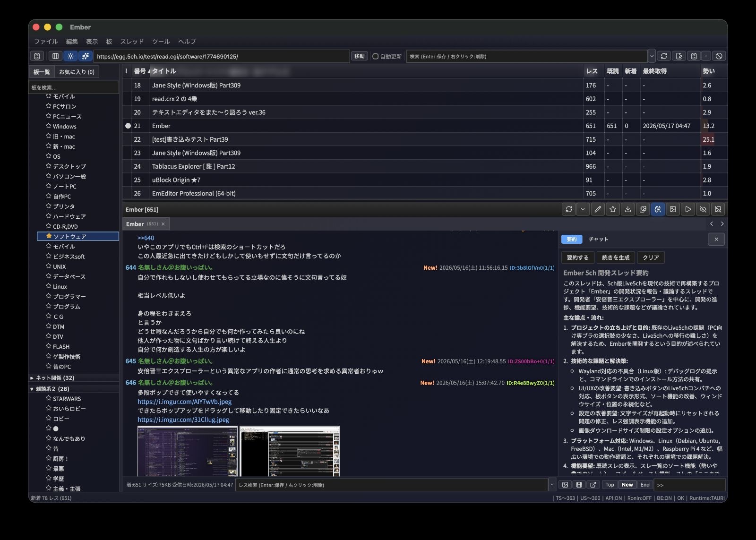Enable the 自動更新 checkbox
This screenshot has width=756, height=540.
(x=376, y=56)
